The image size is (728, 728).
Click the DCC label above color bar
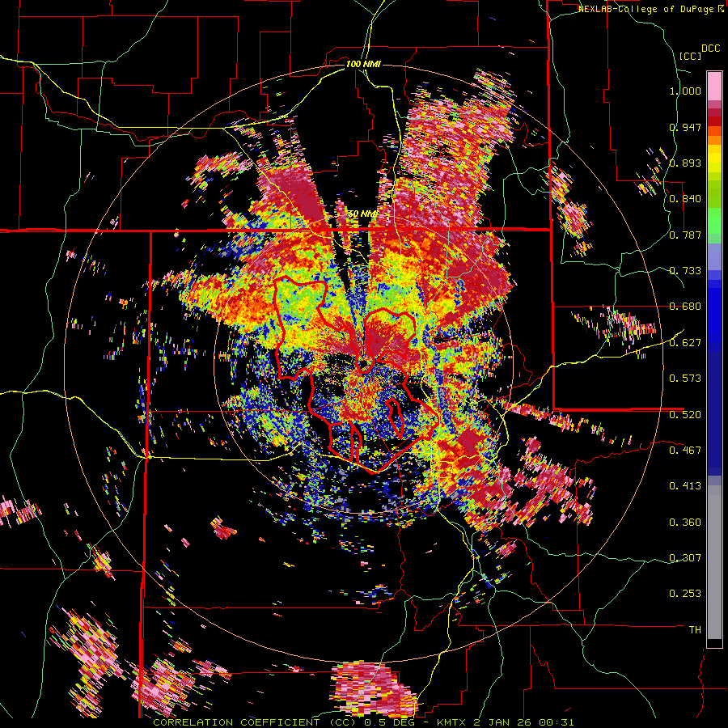coord(710,49)
